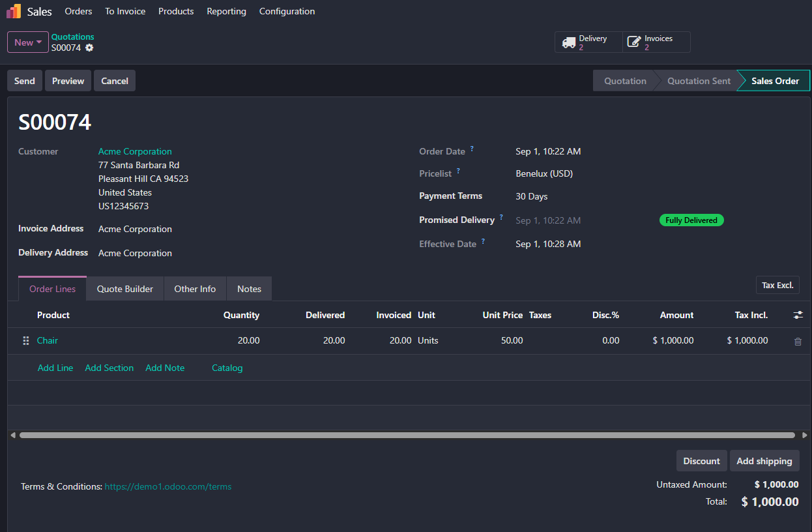Image resolution: width=812 pixels, height=532 pixels.
Task: Open column settings adjust icon in table header
Action: [x=798, y=315]
